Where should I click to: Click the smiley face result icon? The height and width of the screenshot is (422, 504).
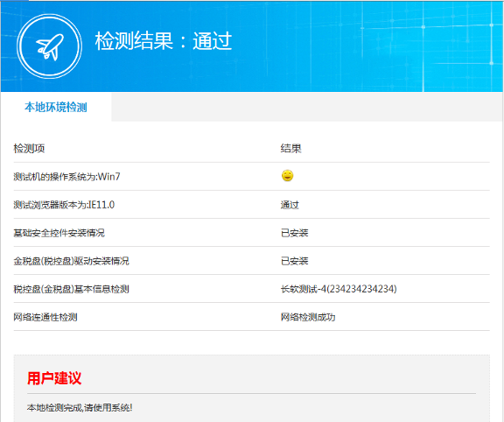287,176
